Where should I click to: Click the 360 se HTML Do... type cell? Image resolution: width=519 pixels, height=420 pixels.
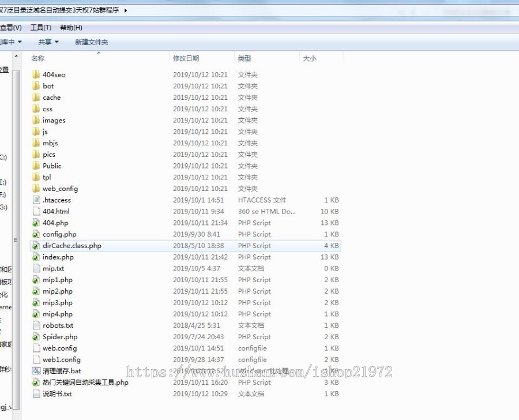pos(267,211)
